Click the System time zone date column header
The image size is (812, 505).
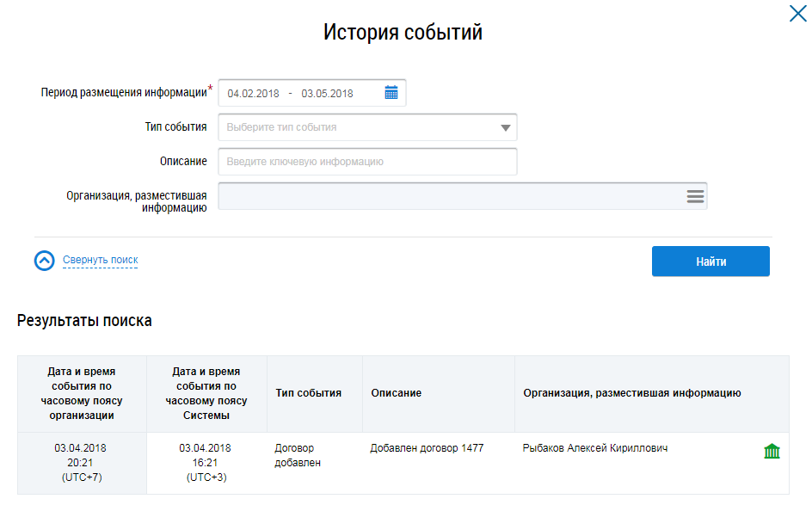[206, 393]
